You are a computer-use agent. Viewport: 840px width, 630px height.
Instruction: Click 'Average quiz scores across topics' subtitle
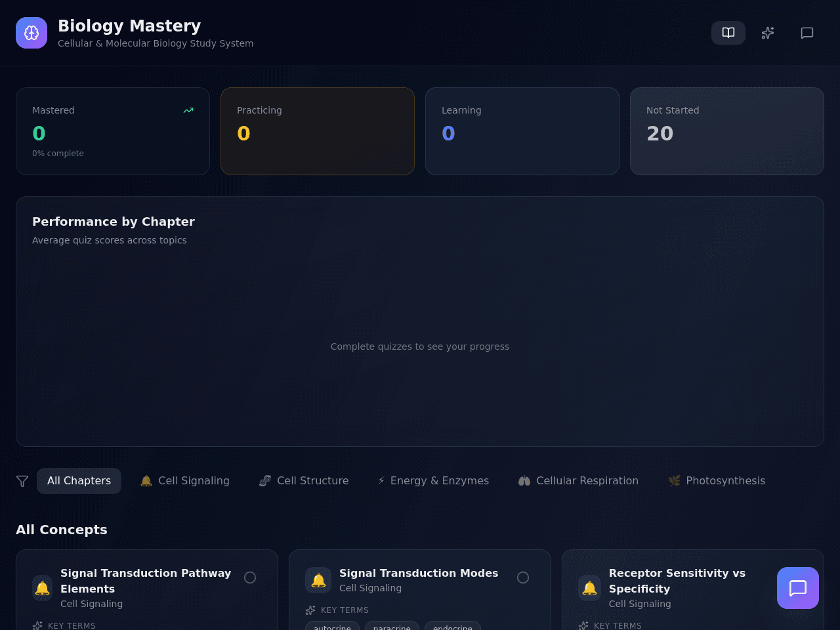pyautogui.click(x=110, y=240)
